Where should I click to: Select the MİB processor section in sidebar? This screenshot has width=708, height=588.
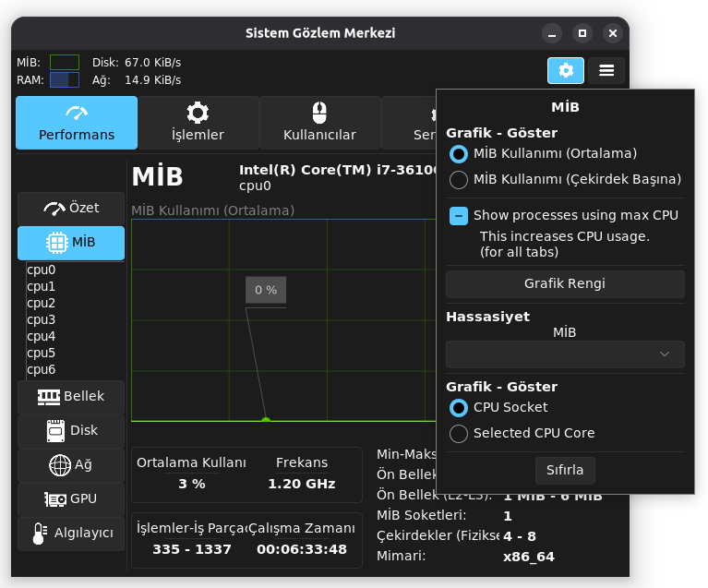(71, 243)
